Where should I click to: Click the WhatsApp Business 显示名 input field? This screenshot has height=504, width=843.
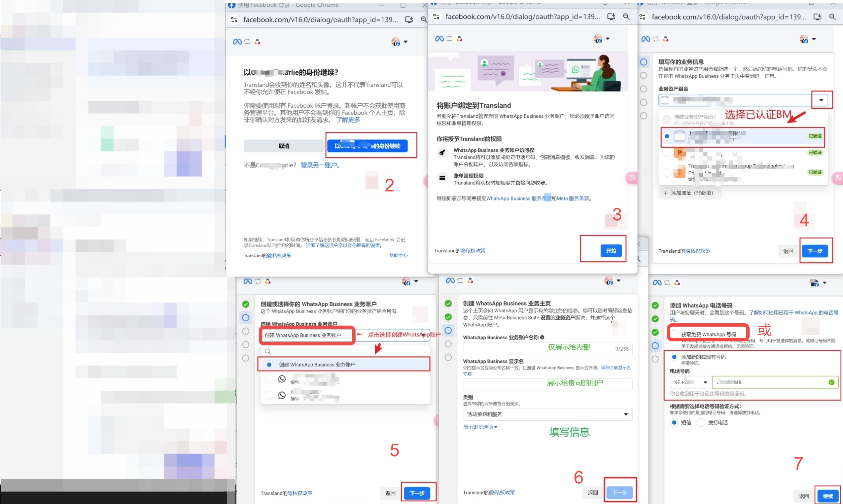[x=547, y=385]
